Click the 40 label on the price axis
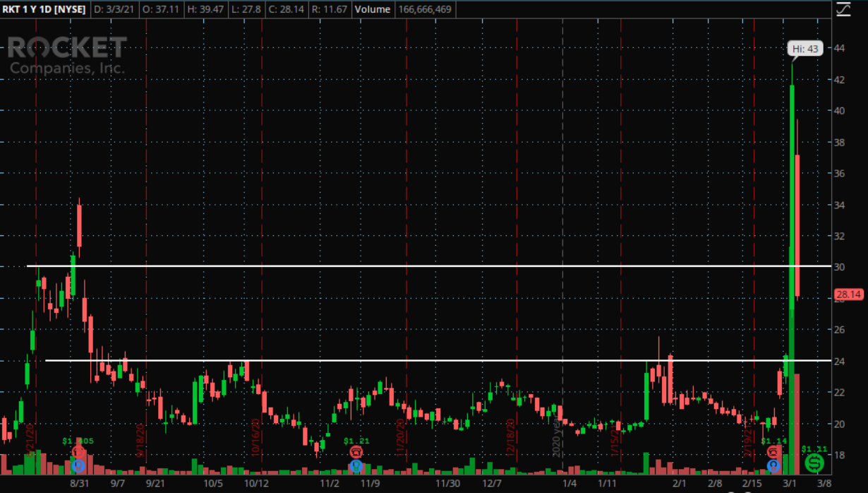 (x=840, y=111)
